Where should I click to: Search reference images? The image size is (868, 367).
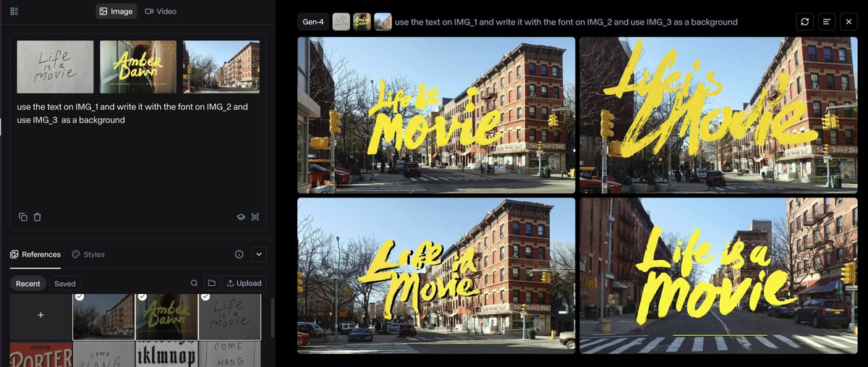[x=194, y=284]
